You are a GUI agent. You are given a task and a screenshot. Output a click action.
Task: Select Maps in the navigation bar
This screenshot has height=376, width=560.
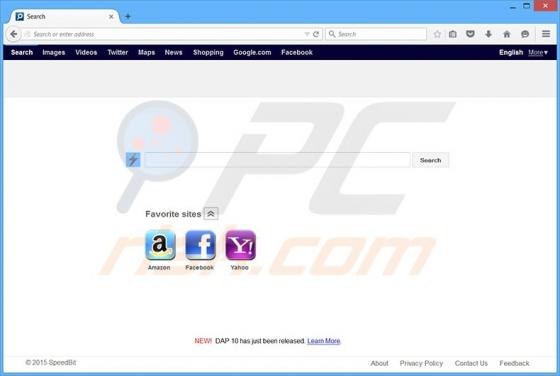(146, 52)
